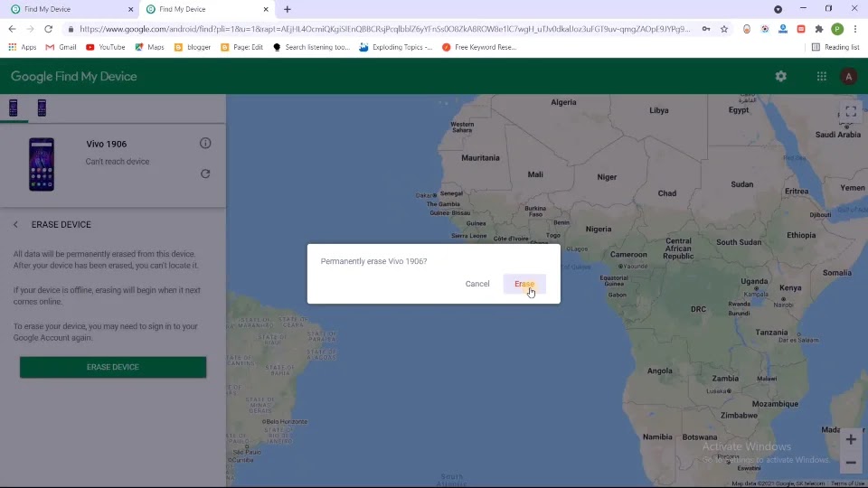Viewport: 868px width, 488px height.
Task: Go back from ERASE DEVICE panel
Action: pos(15,225)
